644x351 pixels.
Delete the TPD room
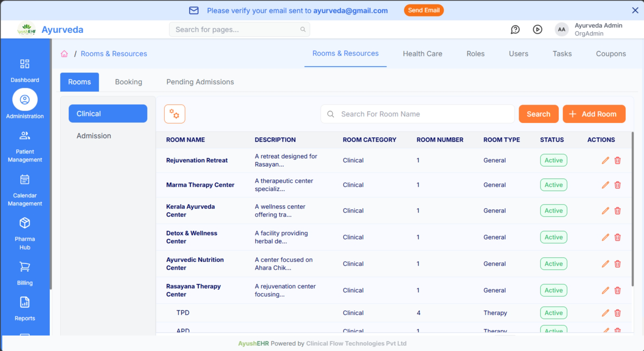pyautogui.click(x=617, y=313)
